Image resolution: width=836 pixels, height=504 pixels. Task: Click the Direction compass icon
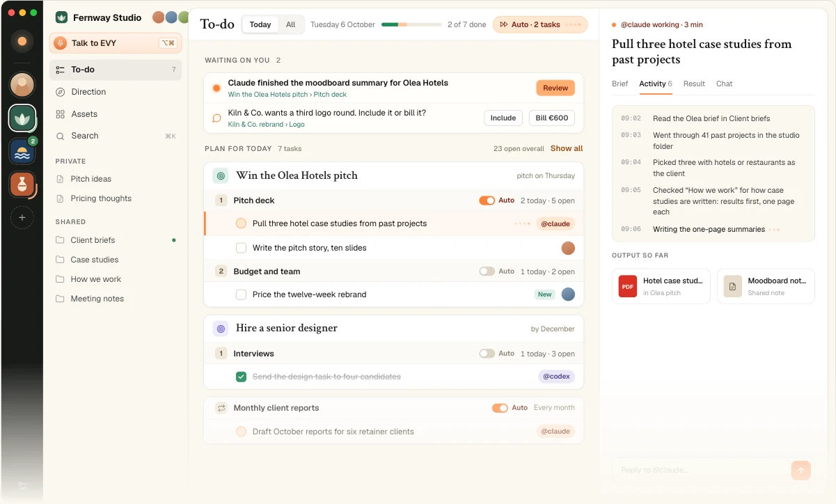point(60,92)
